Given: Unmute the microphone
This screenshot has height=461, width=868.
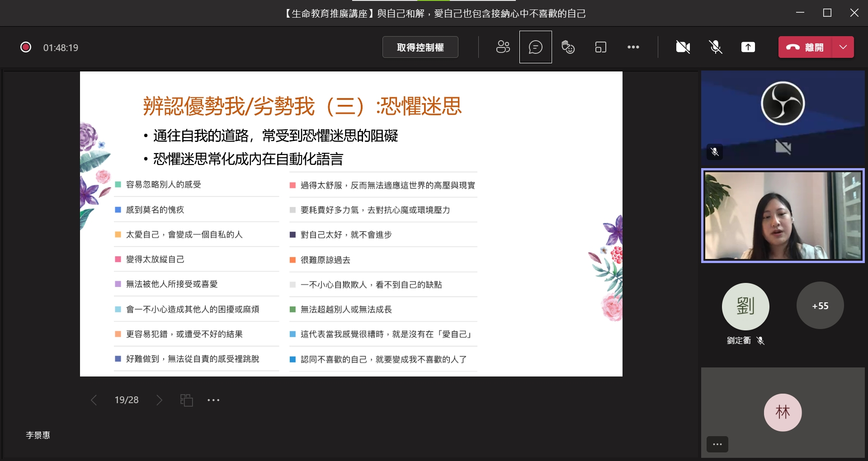Looking at the screenshot, I should pyautogui.click(x=715, y=47).
